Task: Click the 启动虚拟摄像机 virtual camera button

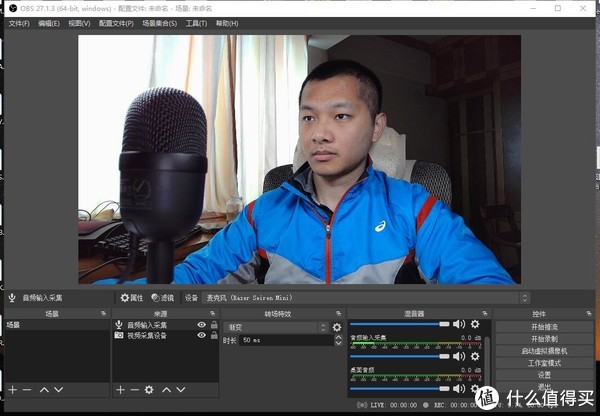Action: [544, 351]
